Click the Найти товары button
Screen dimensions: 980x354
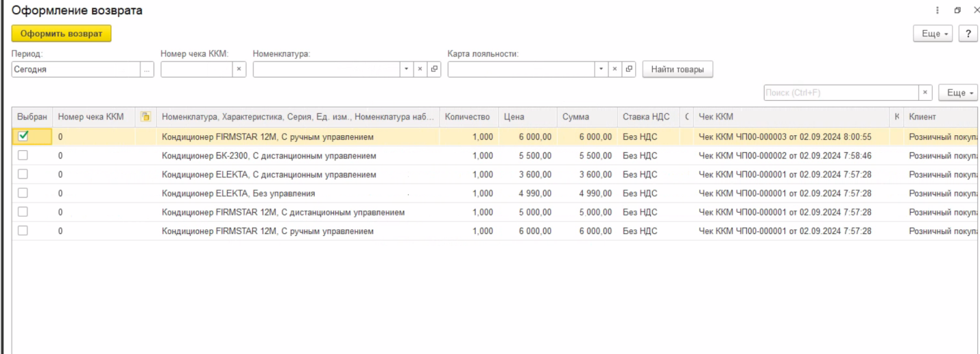(677, 69)
